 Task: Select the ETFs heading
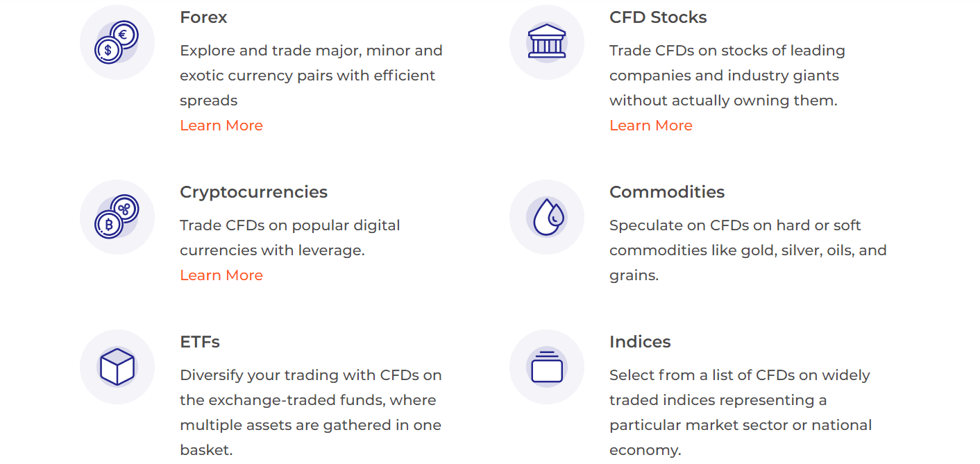[x=200, y=342]
